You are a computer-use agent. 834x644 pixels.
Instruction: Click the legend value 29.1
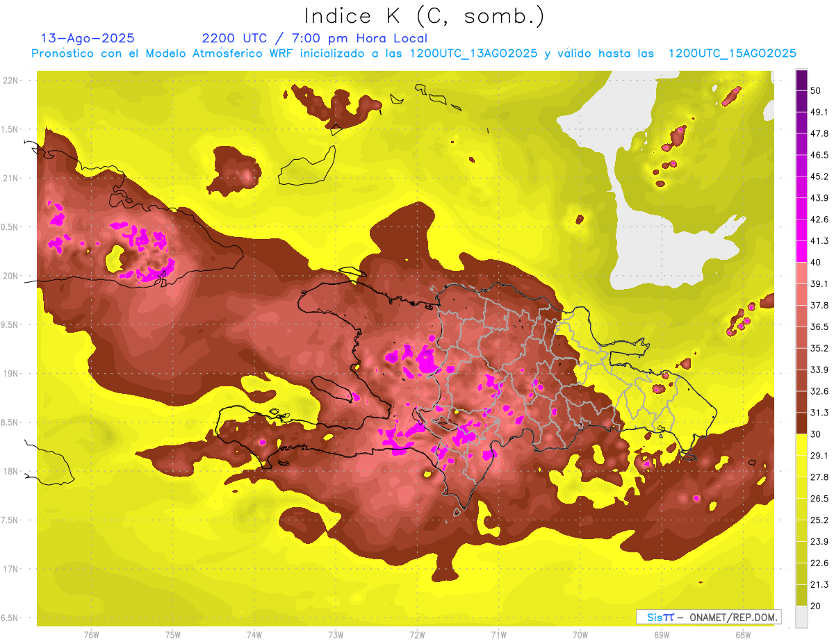(819, 456)
